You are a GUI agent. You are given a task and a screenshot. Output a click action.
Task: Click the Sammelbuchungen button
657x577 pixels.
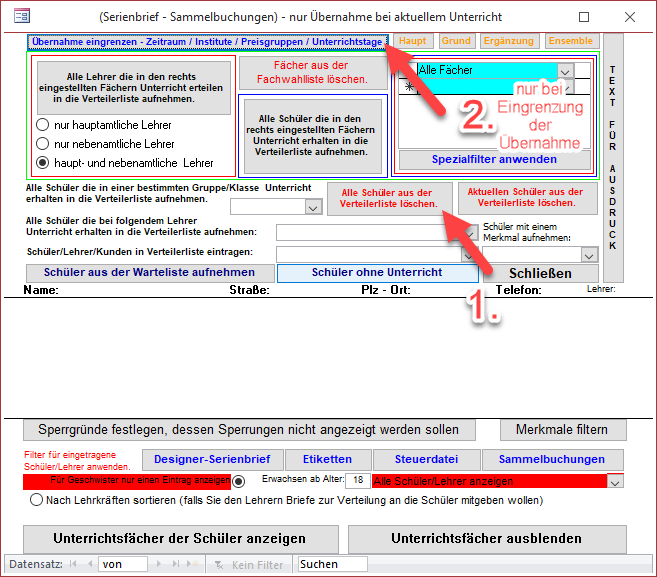552,460
